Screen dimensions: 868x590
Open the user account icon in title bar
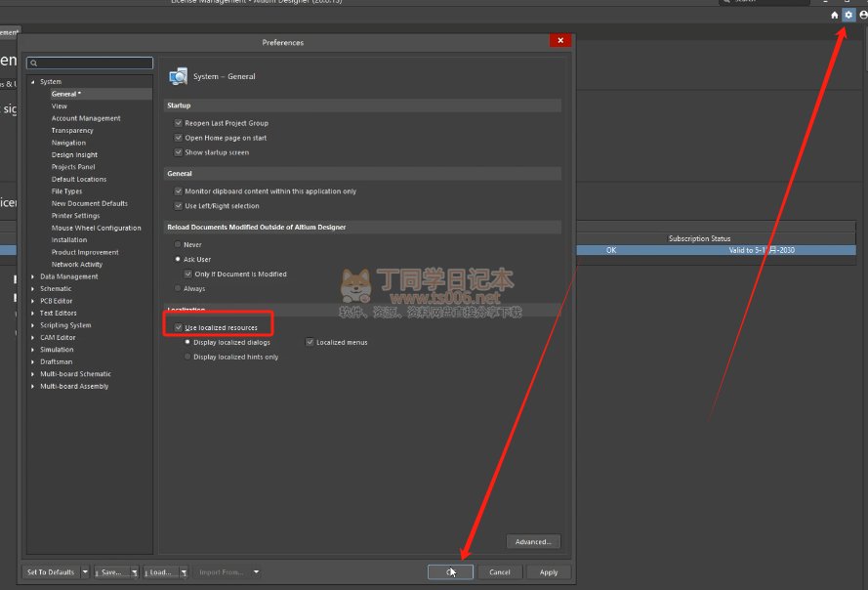(863, 15)
